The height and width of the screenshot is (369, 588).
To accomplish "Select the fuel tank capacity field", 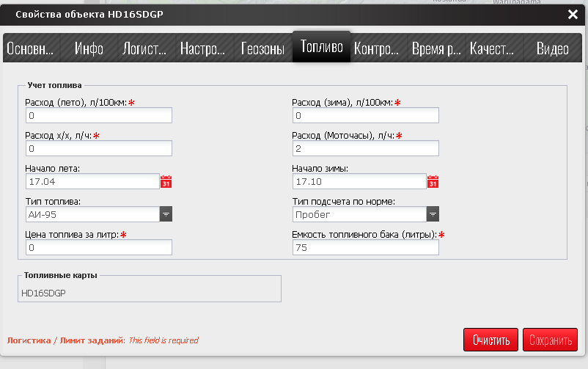I will click(x=365, y=247).
